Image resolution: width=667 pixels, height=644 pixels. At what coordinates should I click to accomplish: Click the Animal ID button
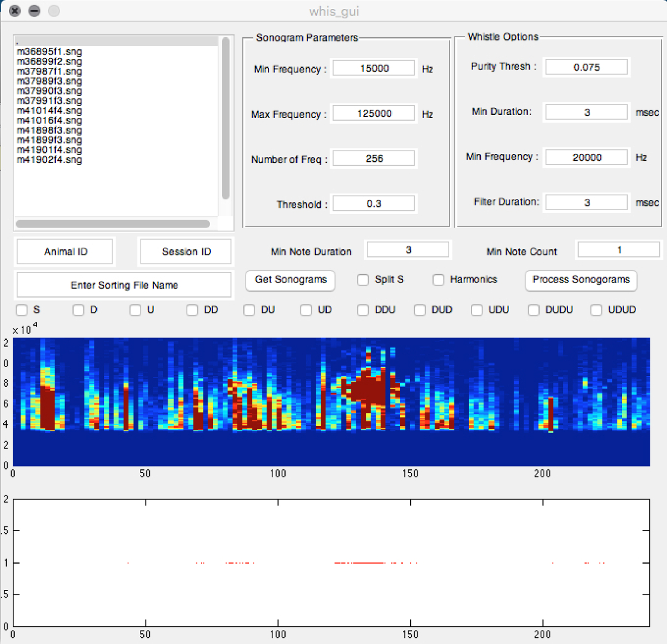(66, 252)
